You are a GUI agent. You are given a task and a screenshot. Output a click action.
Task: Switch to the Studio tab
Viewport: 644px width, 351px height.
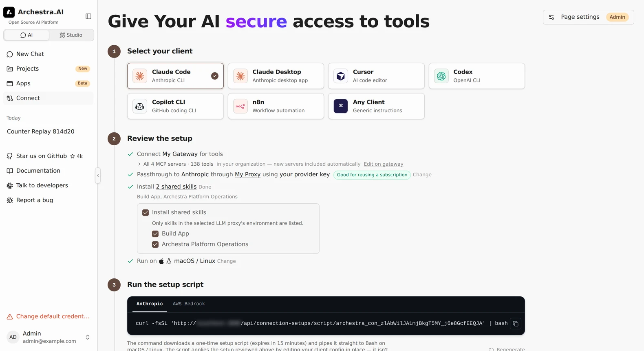(71, 35)
